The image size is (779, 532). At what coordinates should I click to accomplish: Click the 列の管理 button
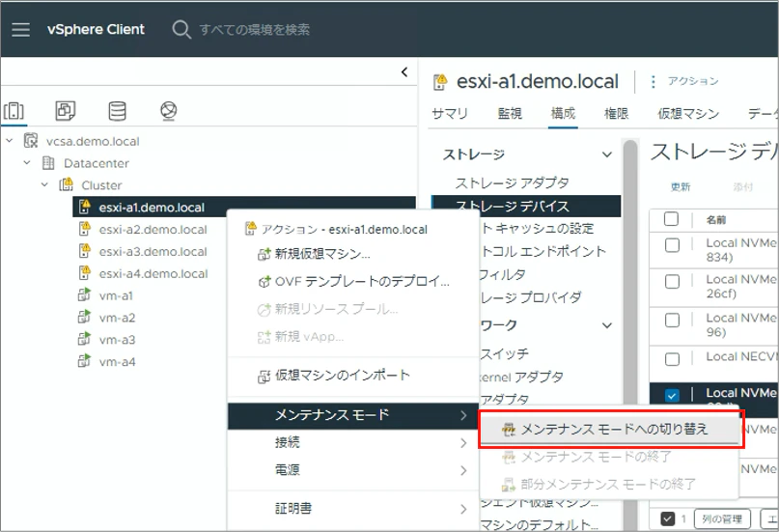point(722,519)
